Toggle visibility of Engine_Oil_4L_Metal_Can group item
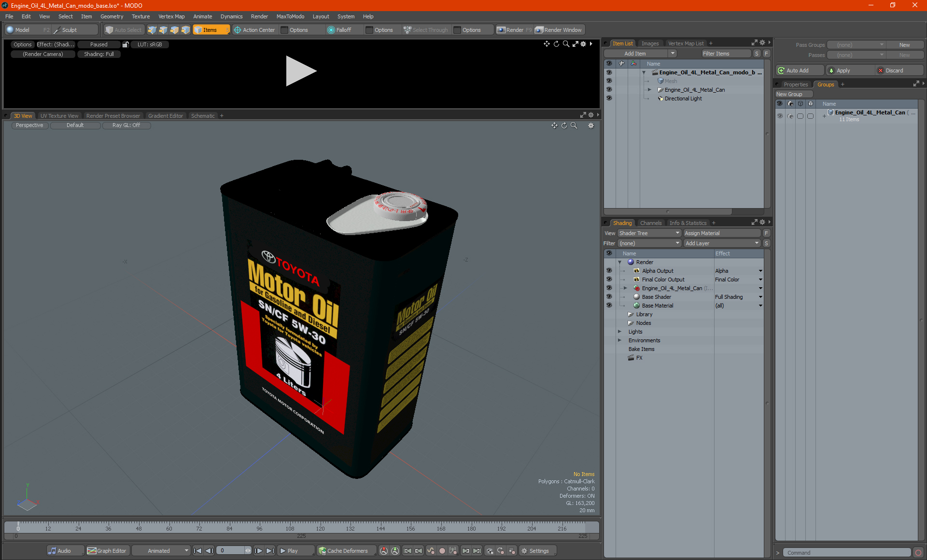 [609, 90]
